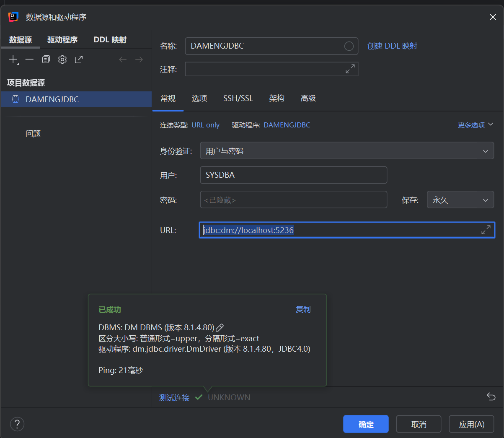
Task: Switch to 数据源 tab
Action: tap(21, 40)
